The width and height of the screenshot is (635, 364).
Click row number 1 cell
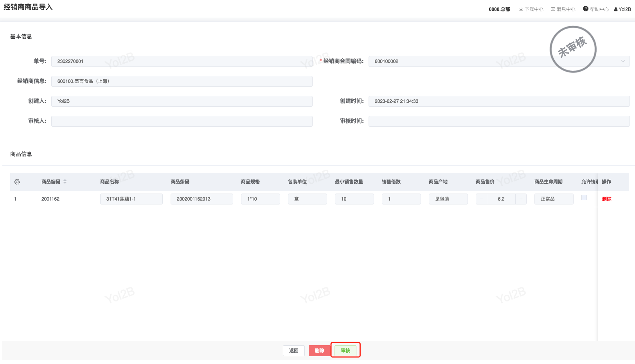pos(15,199)
